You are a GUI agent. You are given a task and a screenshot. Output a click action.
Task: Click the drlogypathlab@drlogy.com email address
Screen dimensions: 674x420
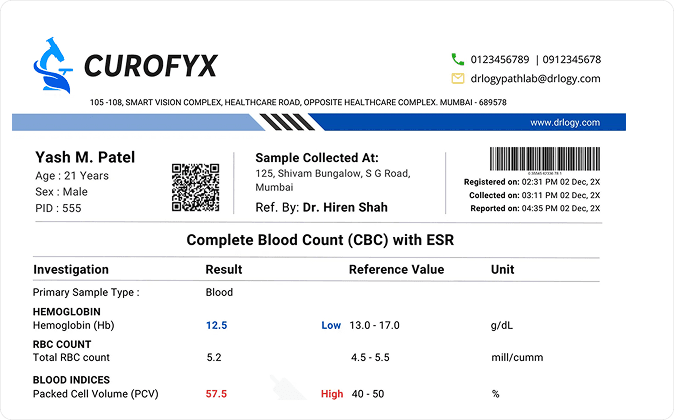[536, 78]
